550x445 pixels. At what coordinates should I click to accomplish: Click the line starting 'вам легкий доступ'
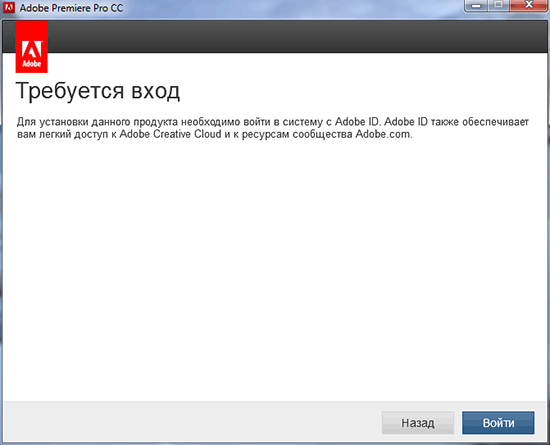click(x=214, y=134)
